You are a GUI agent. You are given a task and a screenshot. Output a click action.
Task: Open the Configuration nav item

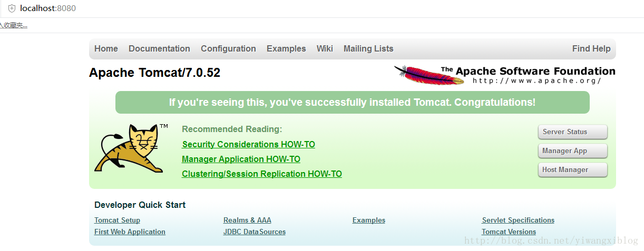tap(228, 48)
